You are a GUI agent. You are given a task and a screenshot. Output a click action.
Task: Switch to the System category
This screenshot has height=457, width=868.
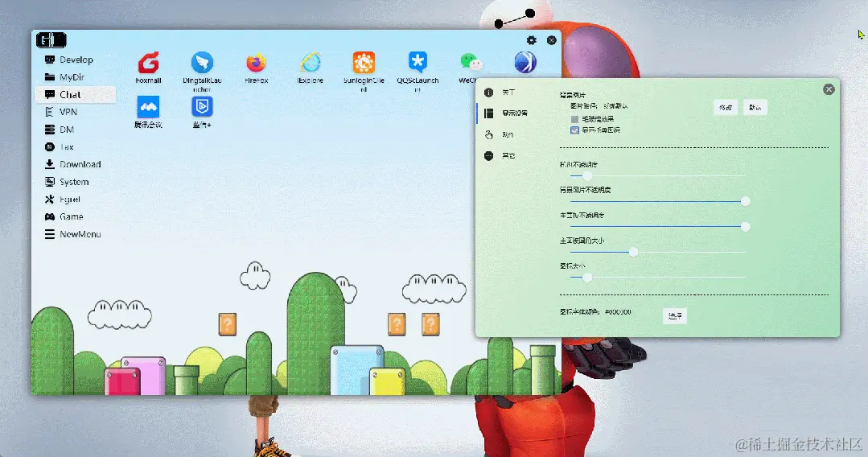(x=76, y=182)
